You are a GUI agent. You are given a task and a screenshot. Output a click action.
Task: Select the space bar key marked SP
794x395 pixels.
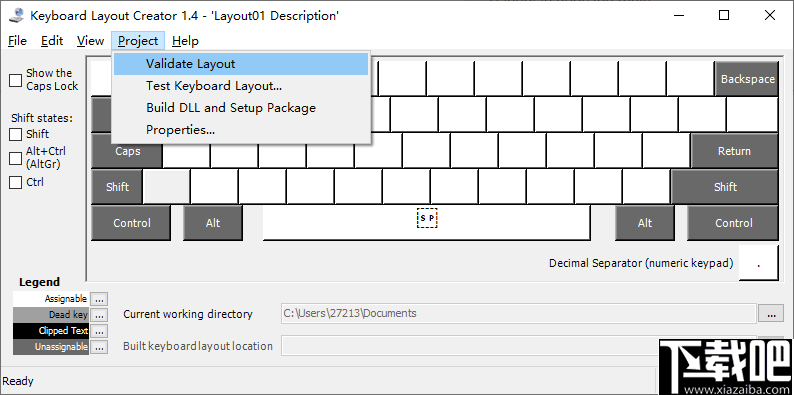(x=426, y=223)
